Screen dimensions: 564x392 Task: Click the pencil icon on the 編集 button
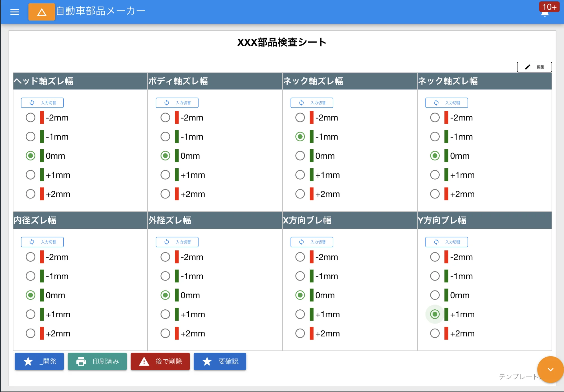[x=528, y=67]
